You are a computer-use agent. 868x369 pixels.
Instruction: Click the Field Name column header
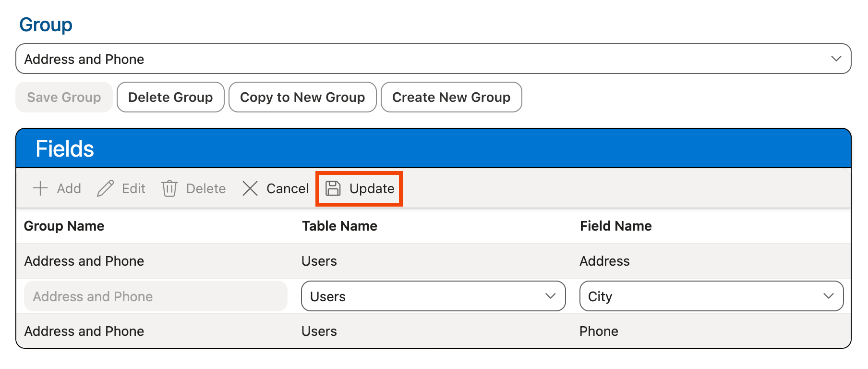pos(615,226)
